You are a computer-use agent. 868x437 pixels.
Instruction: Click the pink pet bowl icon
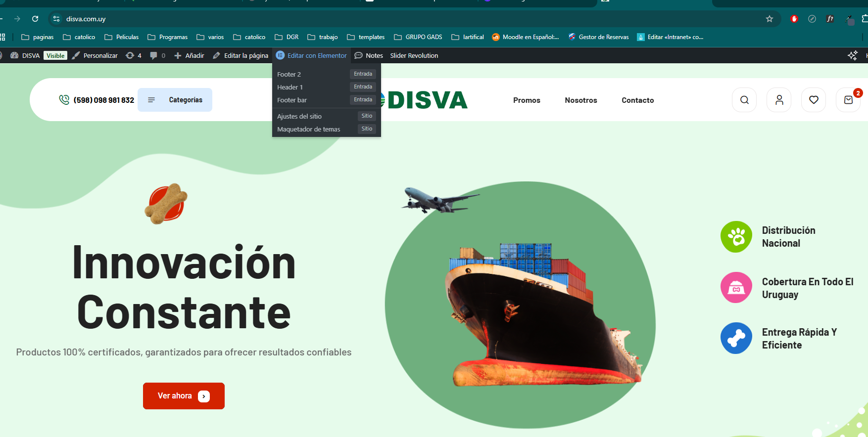click(x=736, y=288)
